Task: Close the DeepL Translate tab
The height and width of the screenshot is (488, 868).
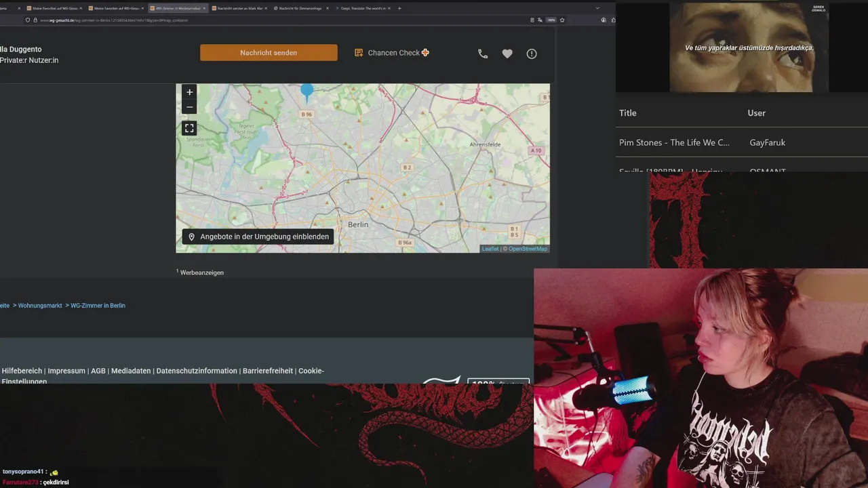Action: pyautogui.click(x=389, y=8)
